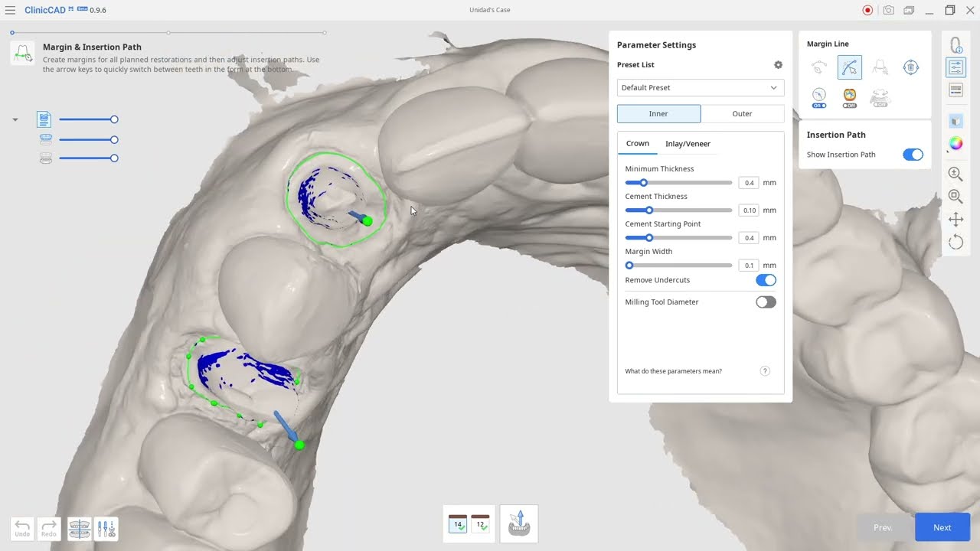
Task: Switch to the Inner parameter tab
Action: point(658,114)
